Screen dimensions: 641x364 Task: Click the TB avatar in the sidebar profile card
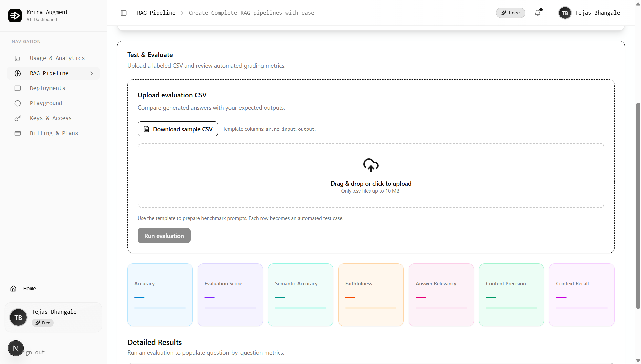coord(18,318)
